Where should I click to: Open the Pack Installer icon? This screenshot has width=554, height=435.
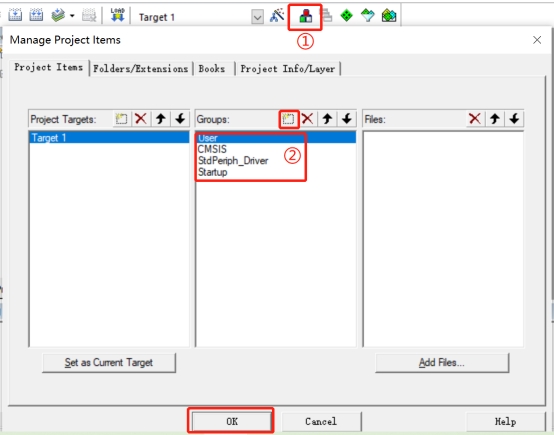389,16
